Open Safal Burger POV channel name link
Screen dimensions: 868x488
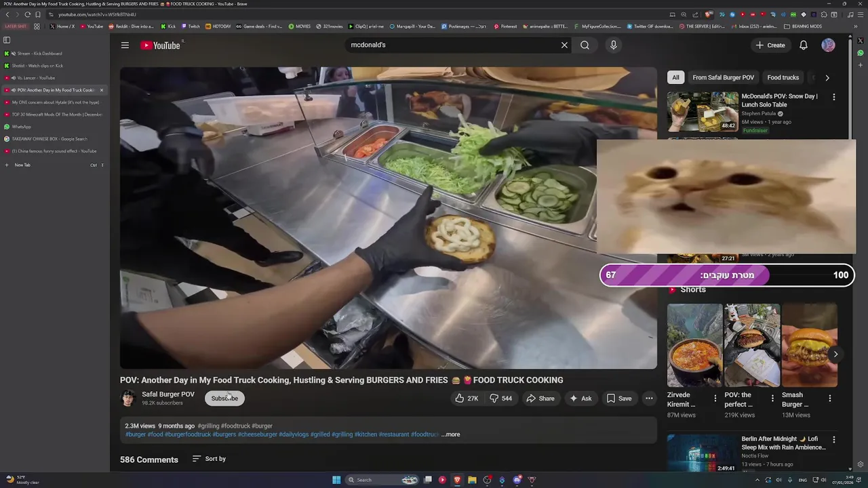pos(168,394)
